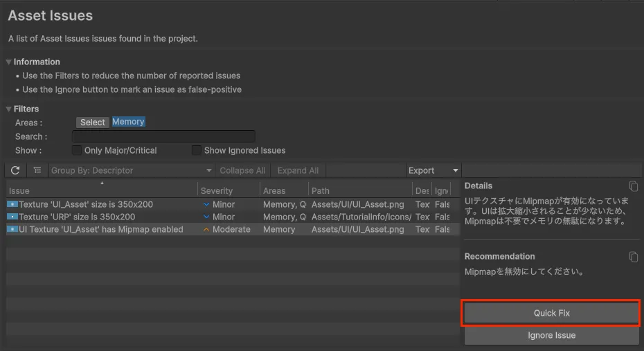Sort by the Severity column header
The height and width of the screenshot is (351, 644).
click(217, 190)
